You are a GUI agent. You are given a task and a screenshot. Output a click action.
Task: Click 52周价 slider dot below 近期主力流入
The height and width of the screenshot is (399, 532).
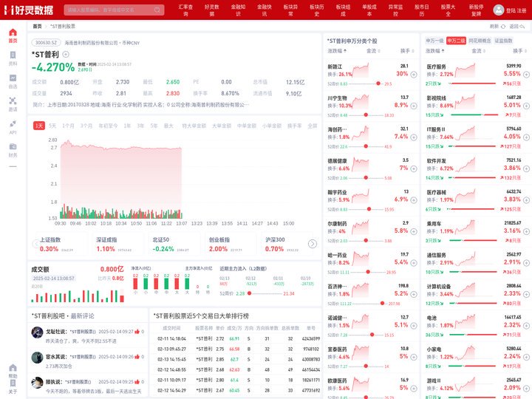point(250,293)
